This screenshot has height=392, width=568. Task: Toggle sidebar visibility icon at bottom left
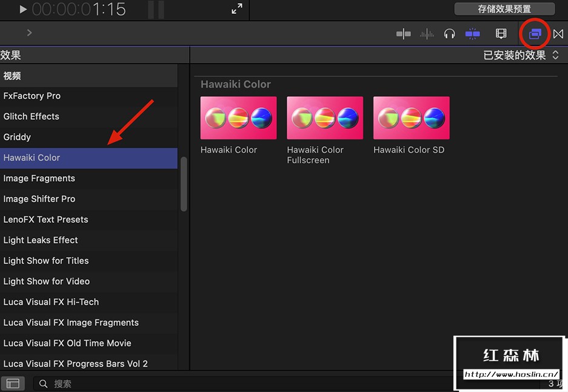pos(13,384)
